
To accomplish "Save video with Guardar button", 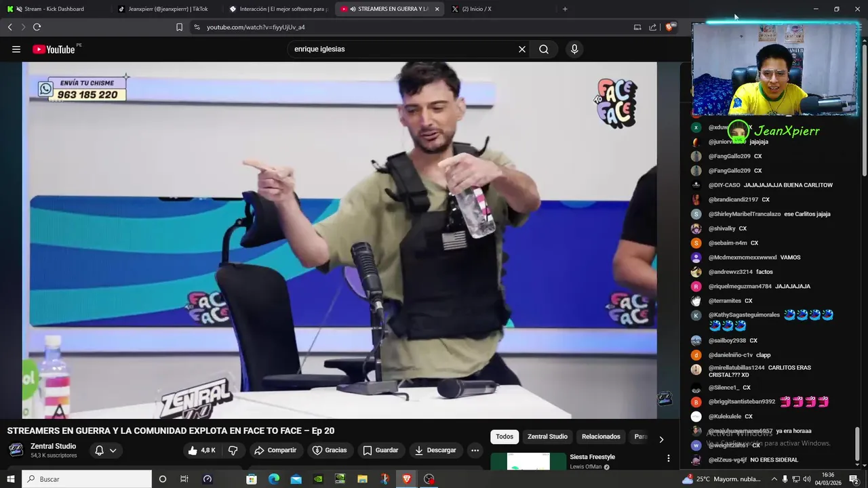I will (380, 450).
